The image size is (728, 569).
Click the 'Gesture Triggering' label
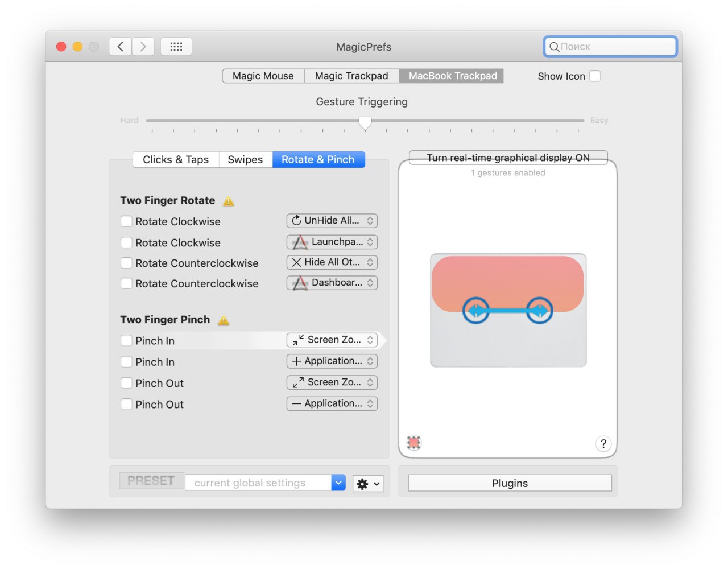click(362, 102)
